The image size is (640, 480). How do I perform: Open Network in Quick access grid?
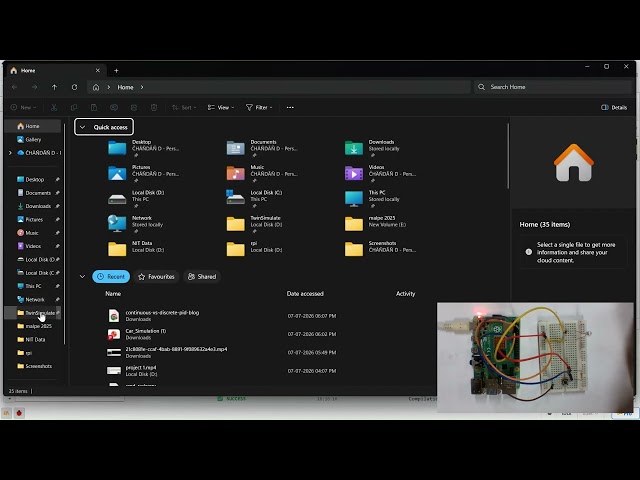(136, 224)
